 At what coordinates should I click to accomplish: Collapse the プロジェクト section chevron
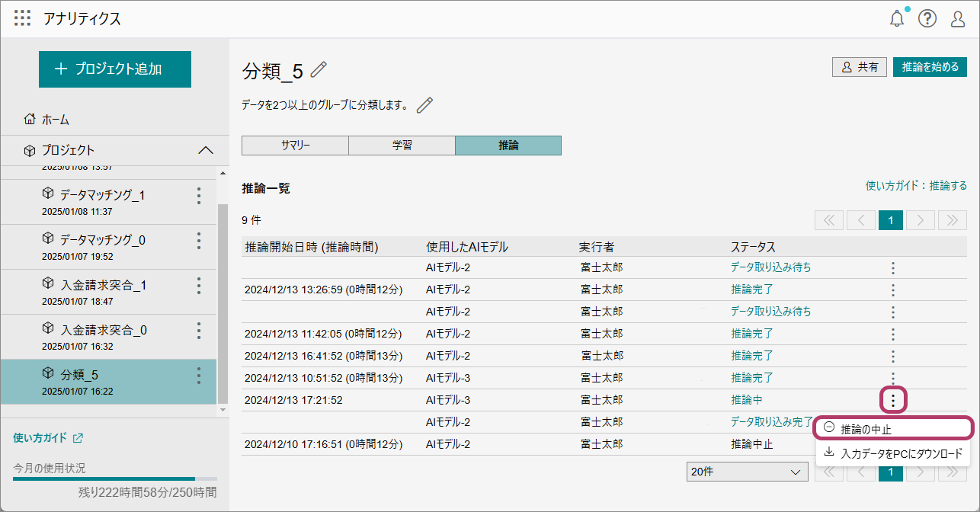(x=206, y=150)
